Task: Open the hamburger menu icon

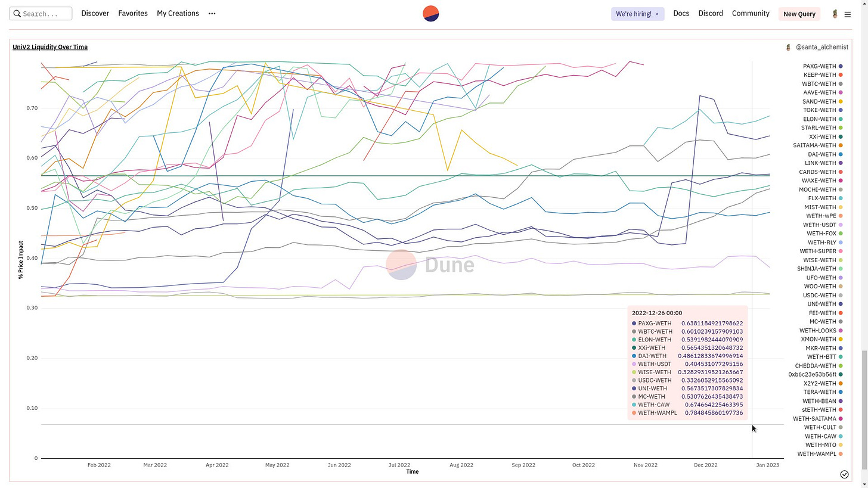Action: tap(847, 14)
